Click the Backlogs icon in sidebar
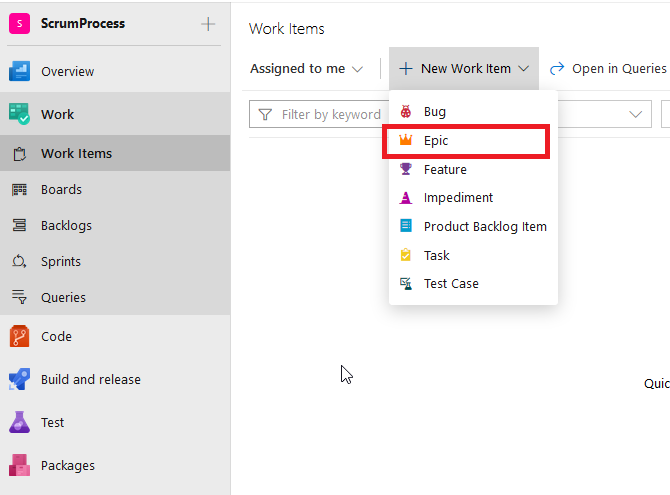The image size is (670, 495). (19, 226)
